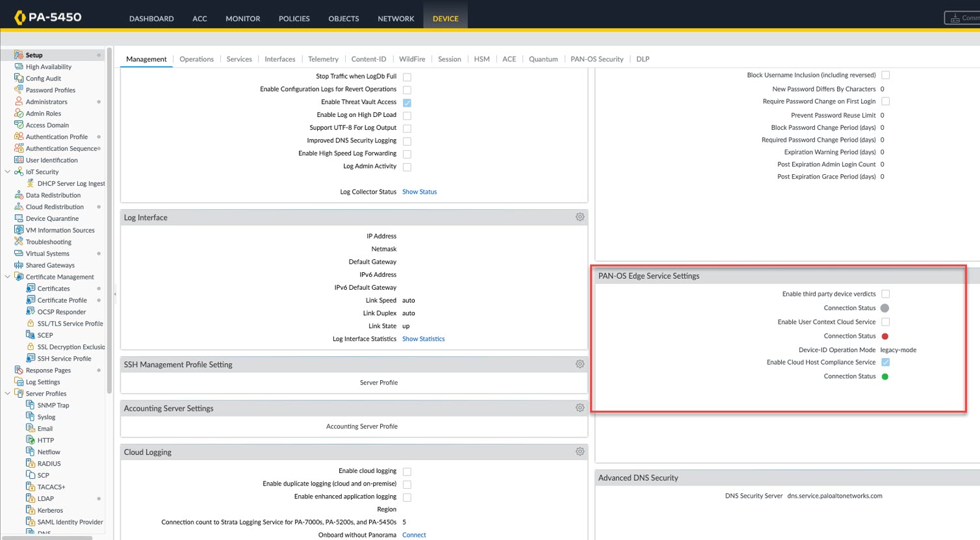The height and width of the screenshot is (540, 980).
Task: Select the Administrators icon in sidebar
Action: 19,102
